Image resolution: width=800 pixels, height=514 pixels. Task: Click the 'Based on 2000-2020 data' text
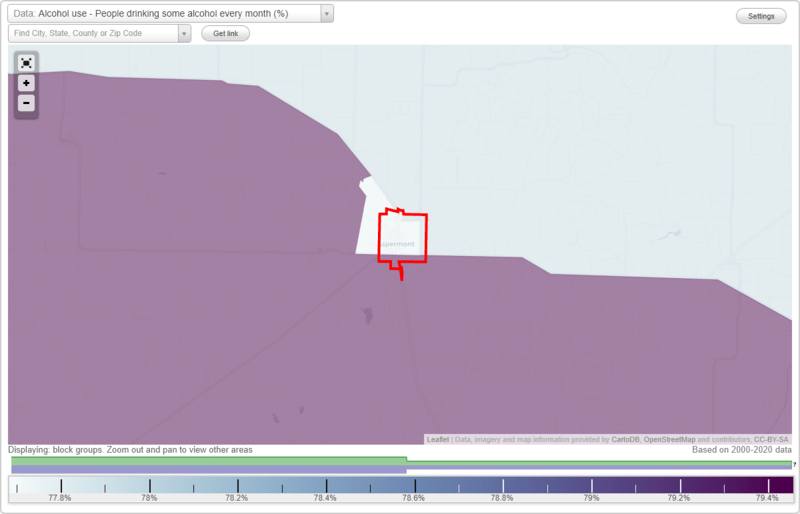click(742, 450)
